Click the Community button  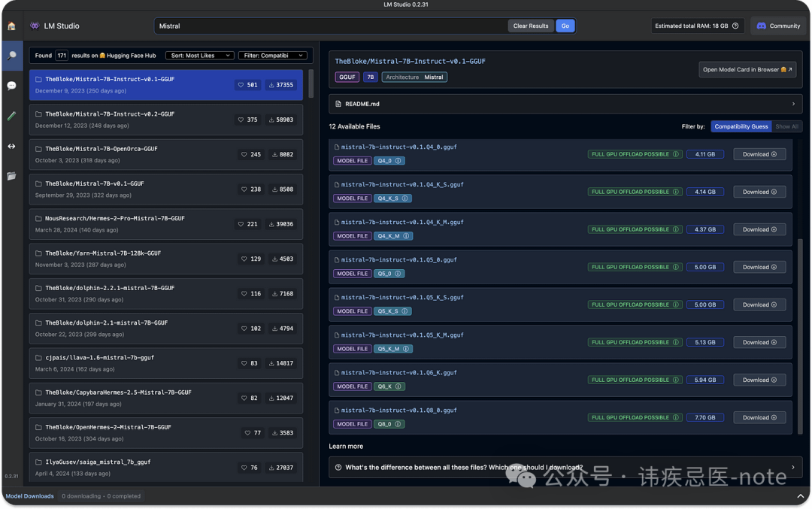tap(778, 26)
